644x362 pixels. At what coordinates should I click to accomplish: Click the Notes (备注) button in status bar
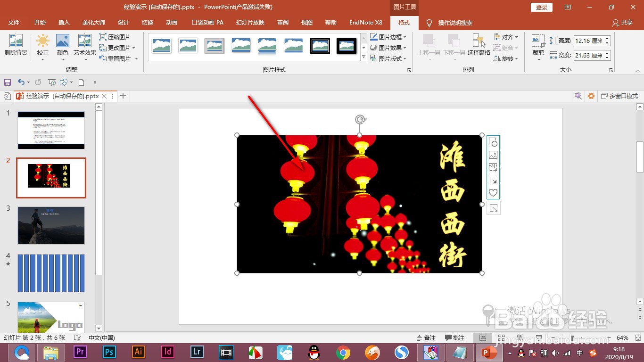[x=426, y=338]
